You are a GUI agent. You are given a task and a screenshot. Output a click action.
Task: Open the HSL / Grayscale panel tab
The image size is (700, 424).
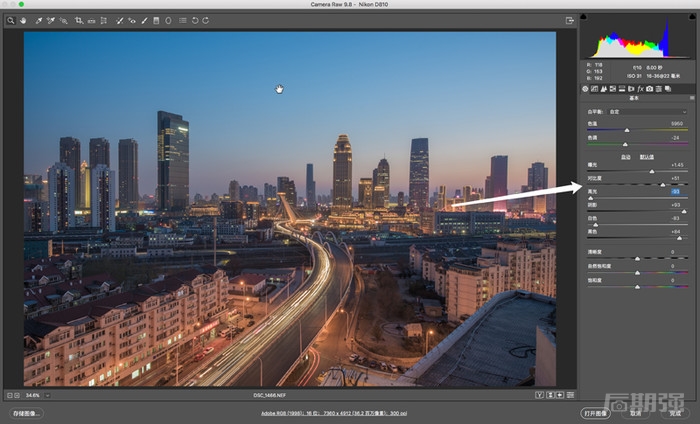point(612,89)
